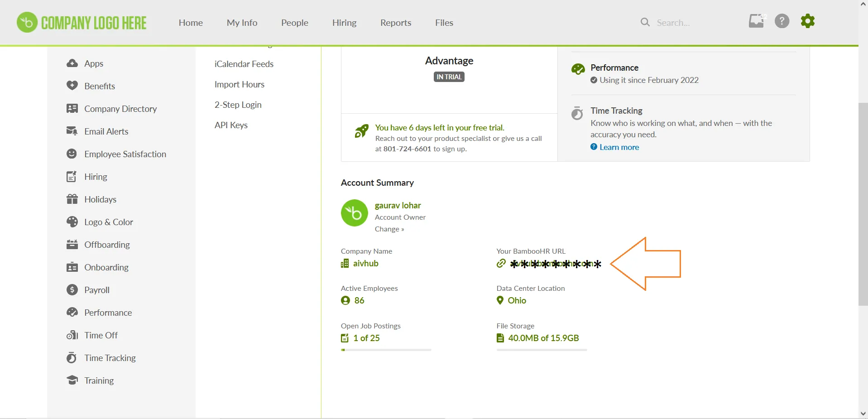Select Payroll in sidebar
Image resolution: width=868 pixels, height=419 pixels.
click(x=97, y=290)
